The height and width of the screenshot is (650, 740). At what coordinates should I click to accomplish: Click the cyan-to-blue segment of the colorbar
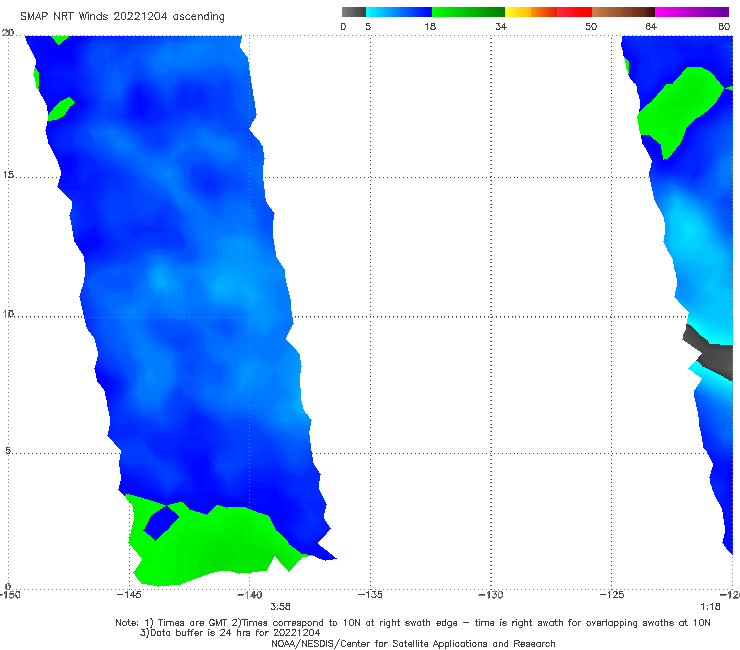[x=399, y=12]
